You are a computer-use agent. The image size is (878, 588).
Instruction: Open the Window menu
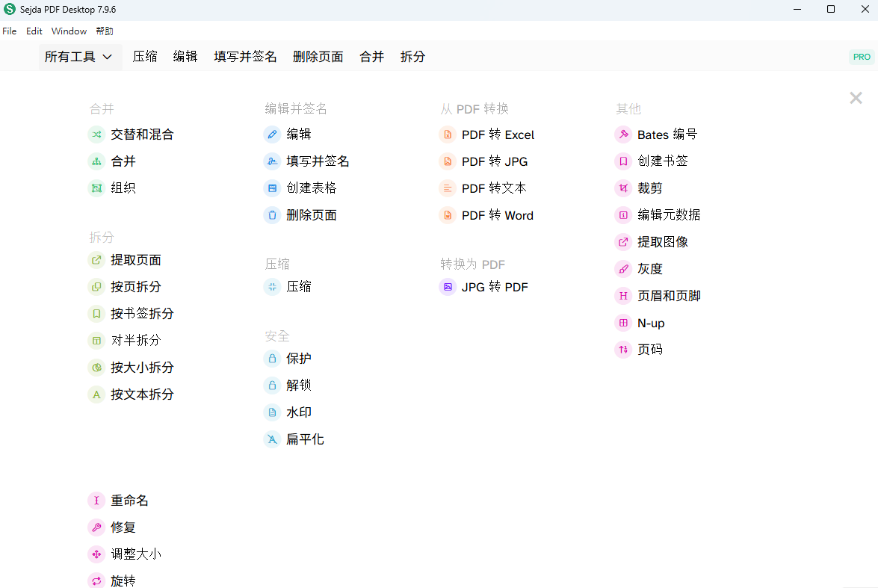[69, 31]
